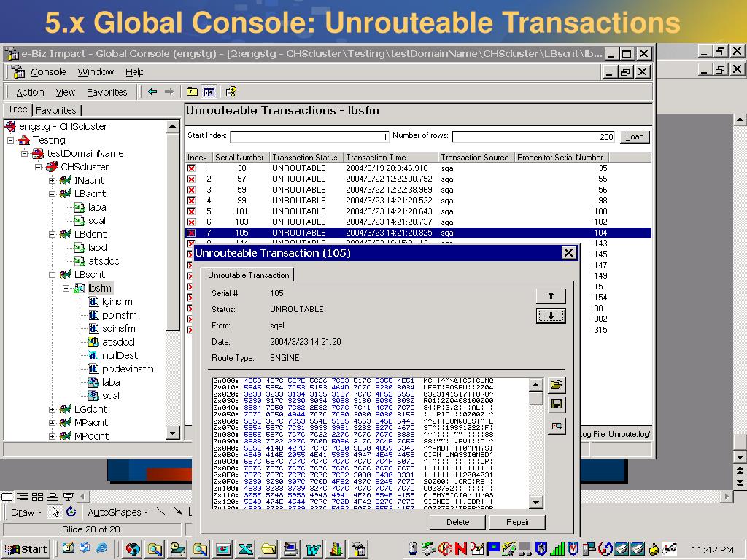Screen dimensions: 747x560
Task: Select the Unroutable Transaction tab in the dialog
Action: [x=248, y=275]
